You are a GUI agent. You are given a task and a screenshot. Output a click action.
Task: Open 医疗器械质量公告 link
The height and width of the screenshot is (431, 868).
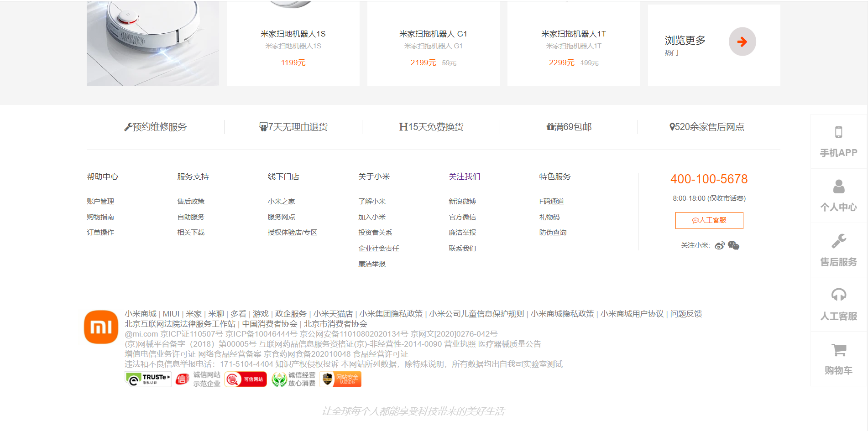(510, 344)
